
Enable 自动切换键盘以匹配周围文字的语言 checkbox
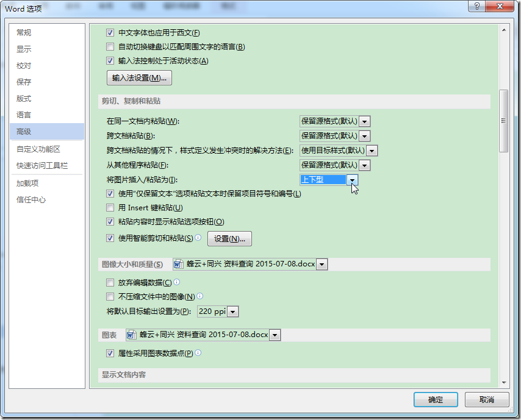click(110, 46)
